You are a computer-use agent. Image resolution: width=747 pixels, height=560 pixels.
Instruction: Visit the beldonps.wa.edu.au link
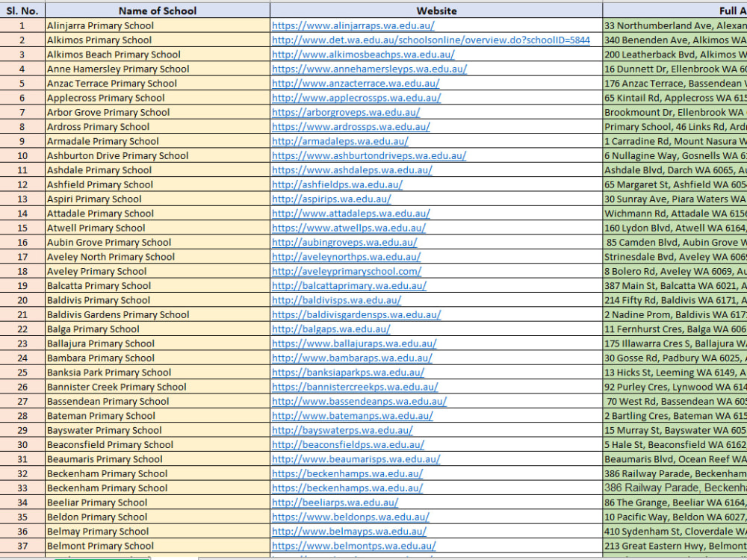[x=350, y=517]
